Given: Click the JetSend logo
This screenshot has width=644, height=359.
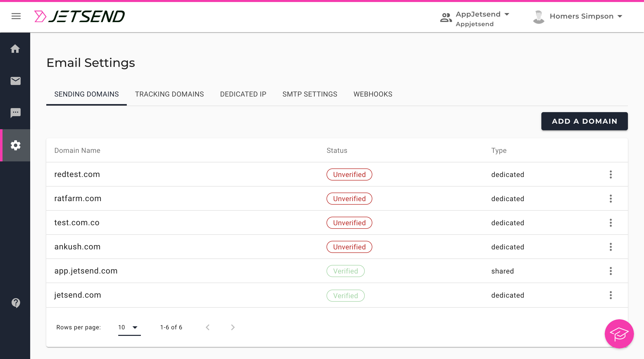Looking at the screenshot, I should coord(79,16).
